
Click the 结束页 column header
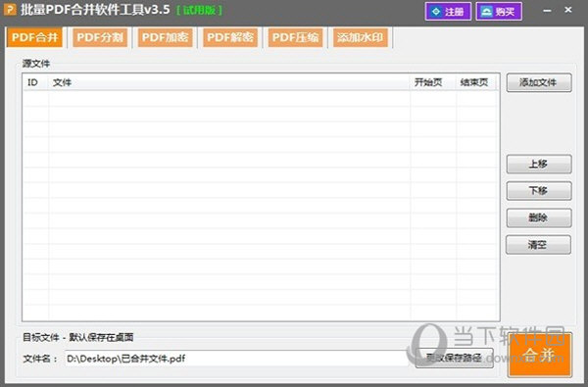coord(477,82)
